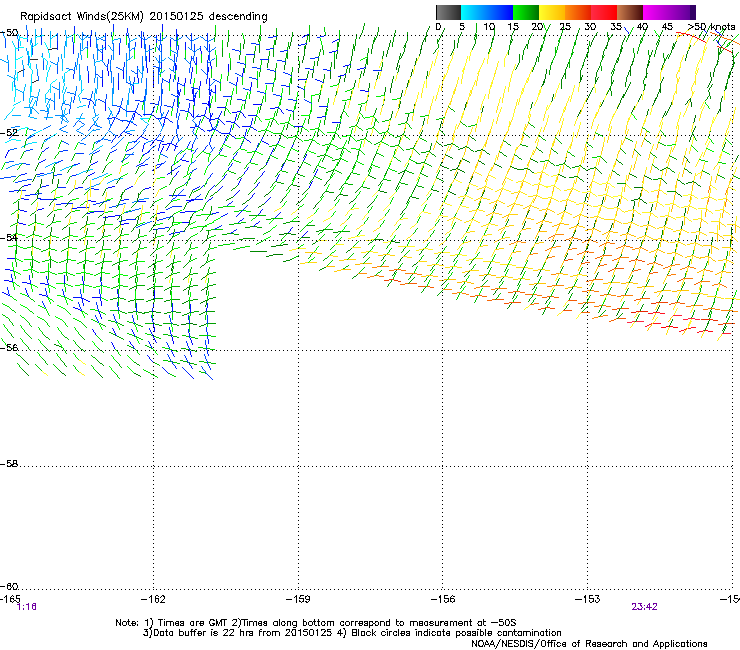Click the 'Note: 1) Times are GMT' line
The width and height of the screenshot is (740, 650).
316,623
